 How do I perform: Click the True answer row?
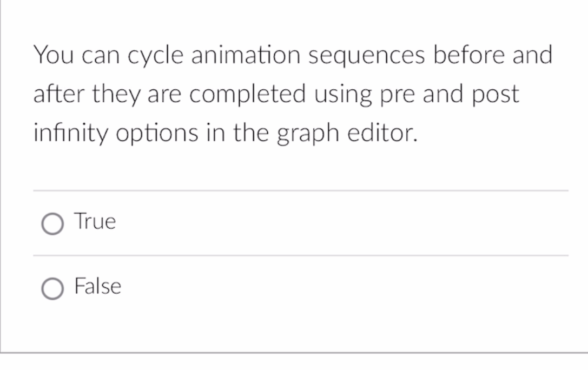216,221
